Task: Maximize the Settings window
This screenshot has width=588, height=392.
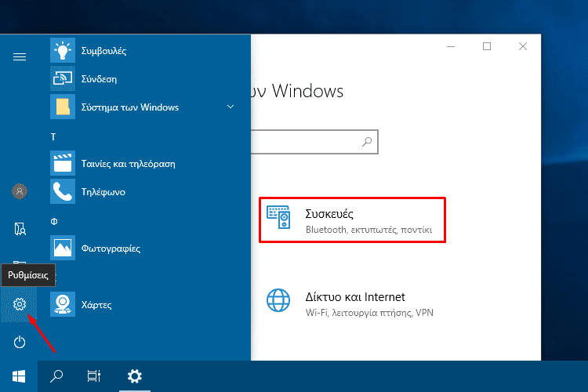Action: tap(487, 46)
